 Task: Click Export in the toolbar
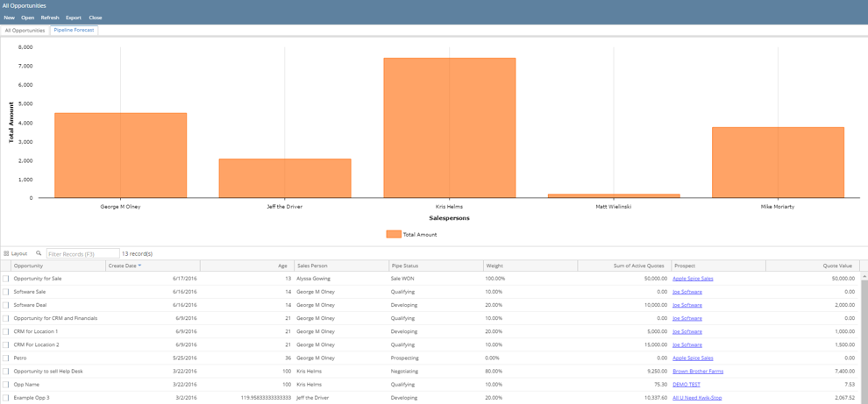pos(74,18)
